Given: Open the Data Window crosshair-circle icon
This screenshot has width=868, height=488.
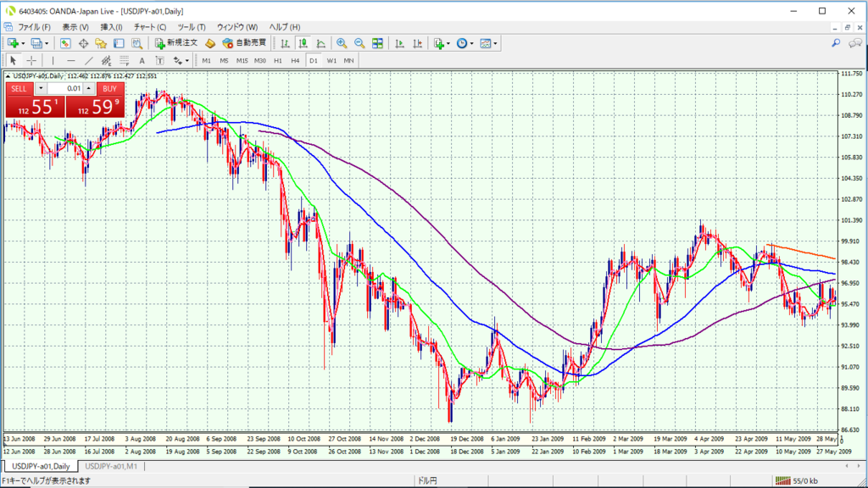Looking at the screenshot, I should (83, 43).
